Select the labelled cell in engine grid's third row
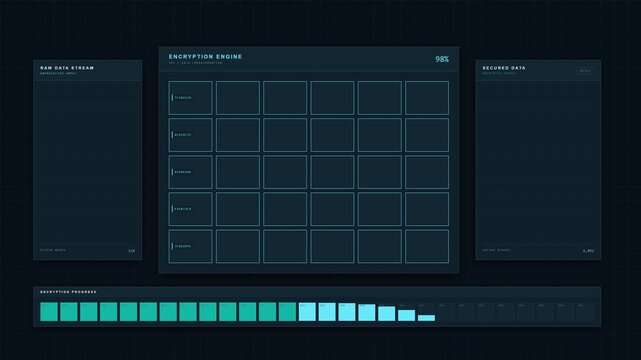This screenshot has height=360, width=641. click(191, 172)
